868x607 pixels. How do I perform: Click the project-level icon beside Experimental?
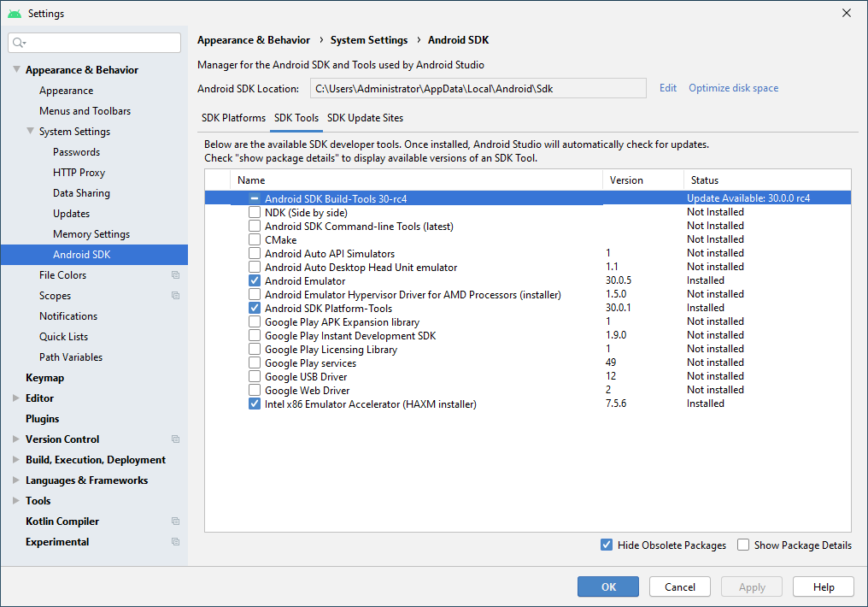[x=175, y=542]
